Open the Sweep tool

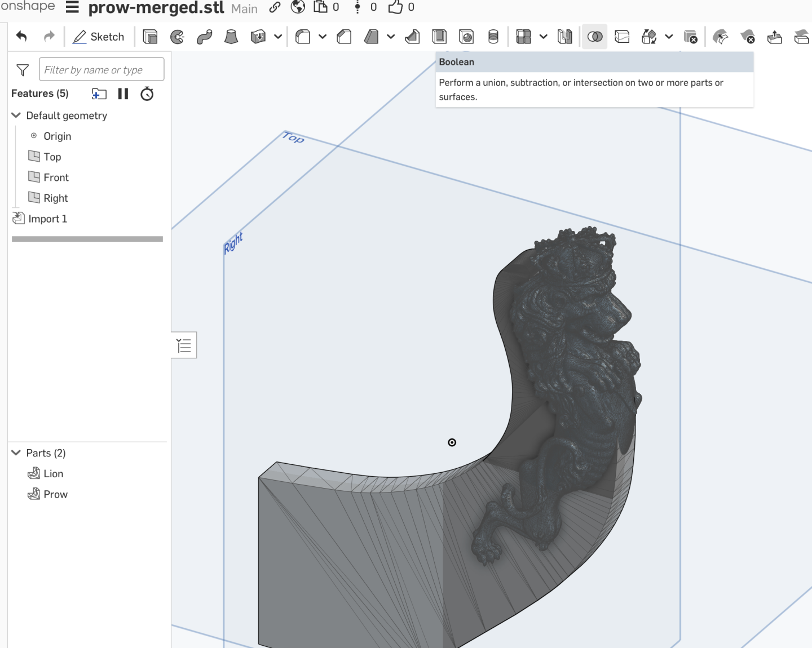[x=204, y=36]
